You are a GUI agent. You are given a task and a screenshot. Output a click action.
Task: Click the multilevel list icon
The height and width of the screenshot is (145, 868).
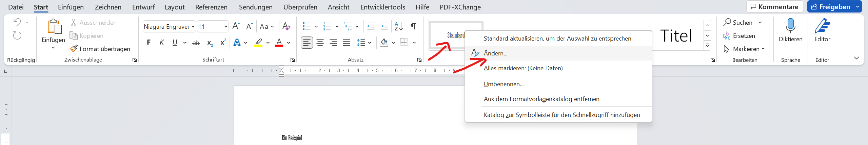point(348,26)
